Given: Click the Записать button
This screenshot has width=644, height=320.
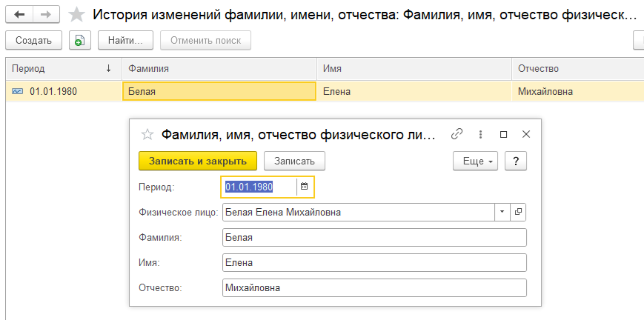Looking at the screenshot, I should click(294, 161).
